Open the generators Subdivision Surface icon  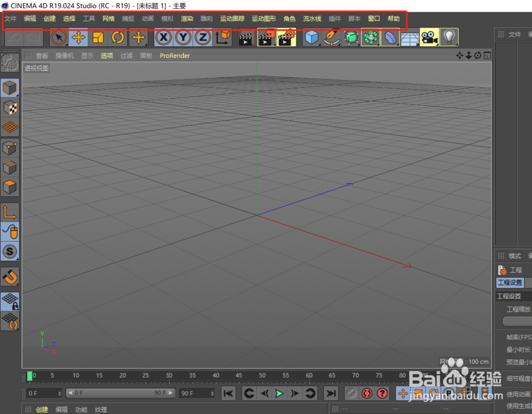(351, 37)
